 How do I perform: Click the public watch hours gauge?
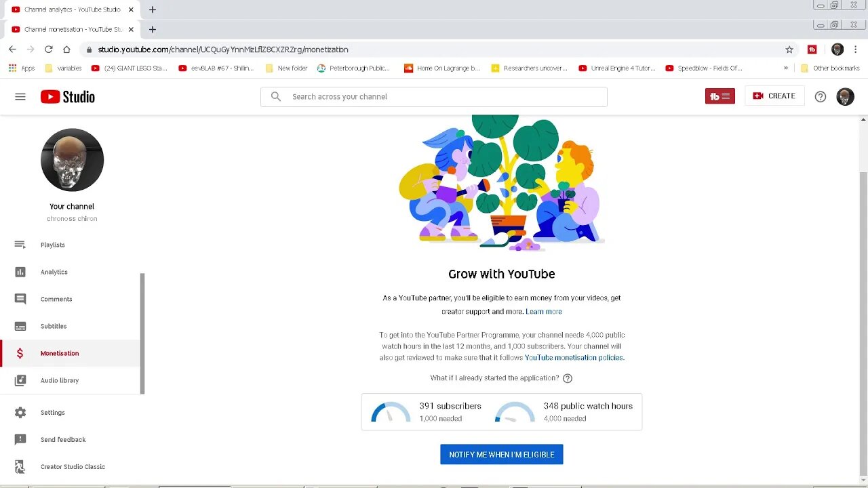click(515, 412)
